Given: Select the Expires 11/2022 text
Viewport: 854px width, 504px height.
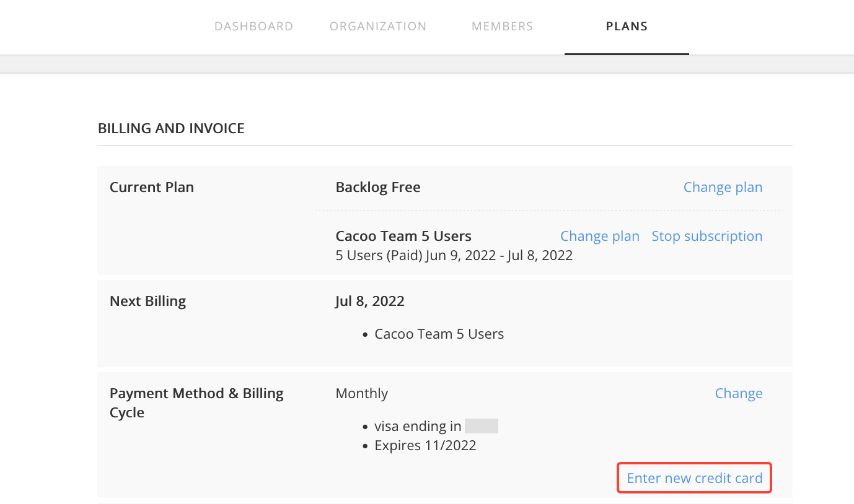Looking at the screenshot, I should [426, 445].
